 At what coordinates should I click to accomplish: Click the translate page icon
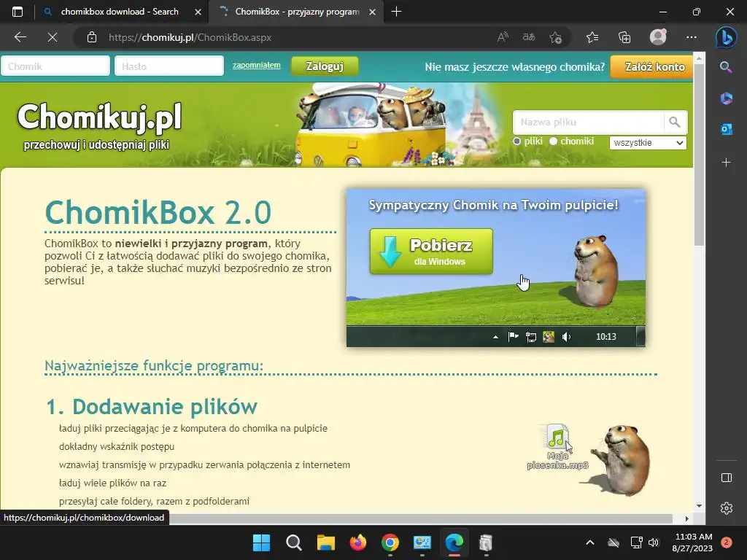[x=529, y=37]
